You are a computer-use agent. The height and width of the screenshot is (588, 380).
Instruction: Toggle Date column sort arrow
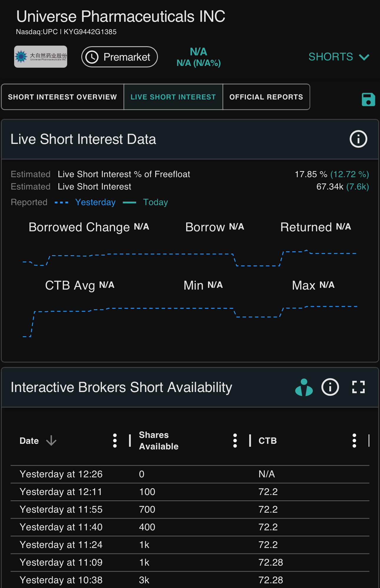(x=51, y=441)
